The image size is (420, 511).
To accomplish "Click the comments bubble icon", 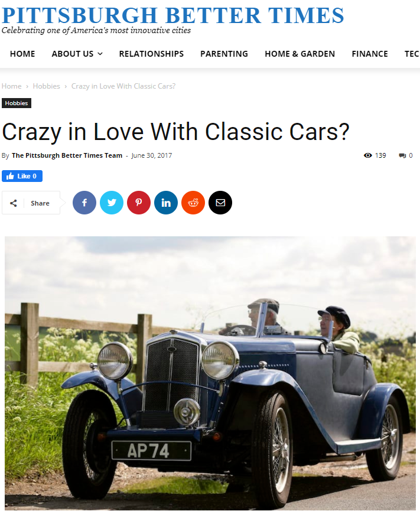I will [402, 155].
